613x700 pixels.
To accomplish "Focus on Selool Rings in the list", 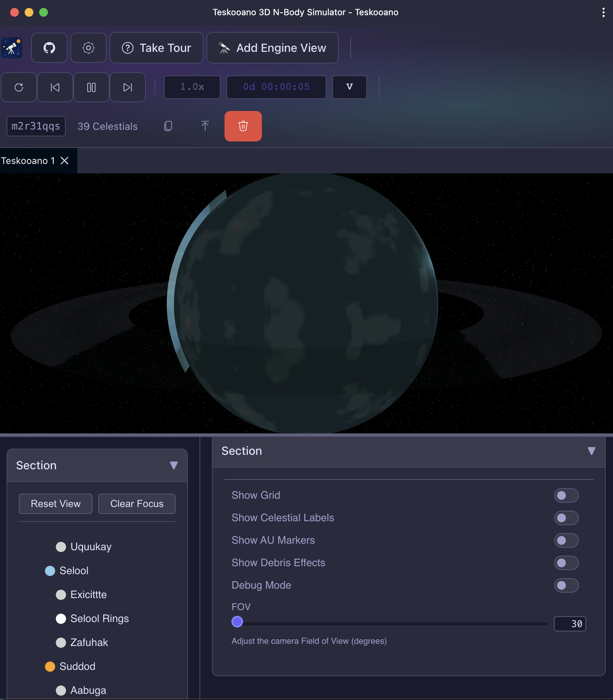I will coord(92,618).
